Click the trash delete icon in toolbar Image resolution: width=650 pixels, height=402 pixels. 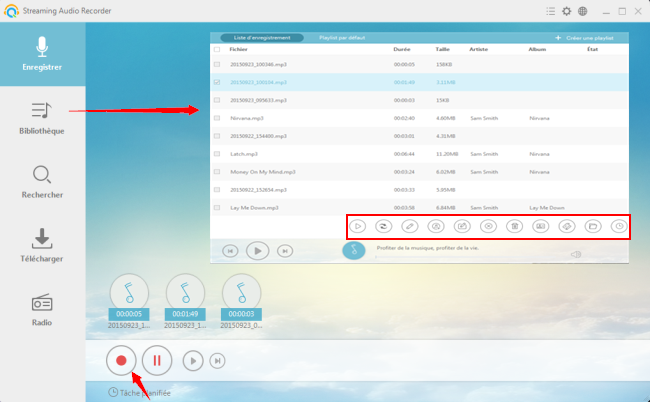coord(514,226)
